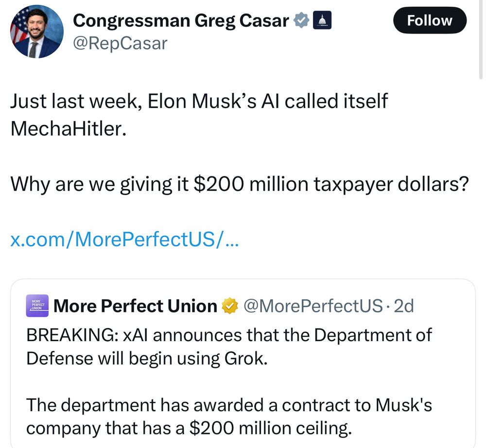Viewport: 486px width, 448px height.
Task: Click the Congressman Greg Casar display name
Action: (x=181, y=21)
